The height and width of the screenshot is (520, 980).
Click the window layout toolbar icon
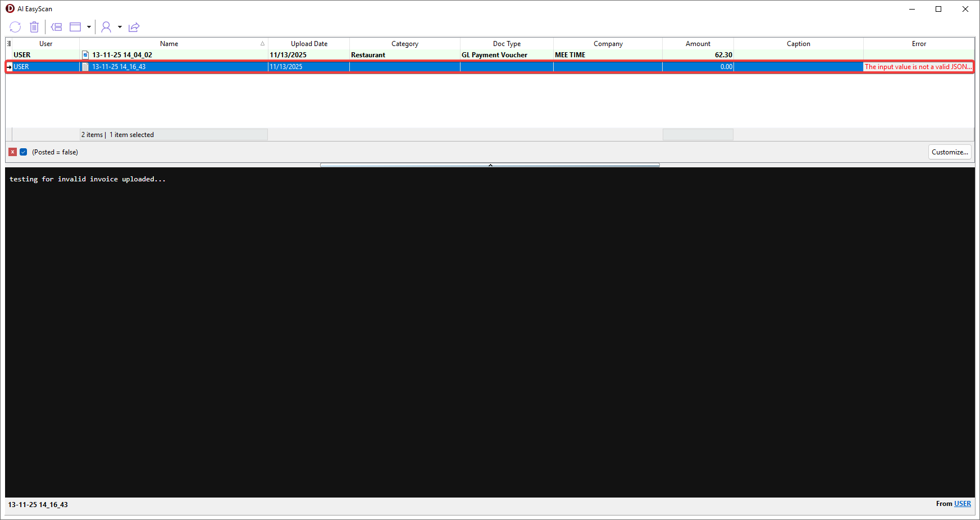click(75, 27)
